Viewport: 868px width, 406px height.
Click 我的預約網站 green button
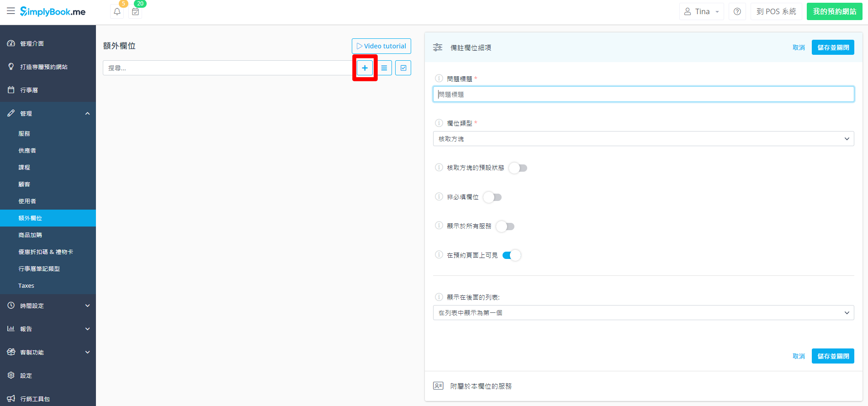(x=834, y=11)
